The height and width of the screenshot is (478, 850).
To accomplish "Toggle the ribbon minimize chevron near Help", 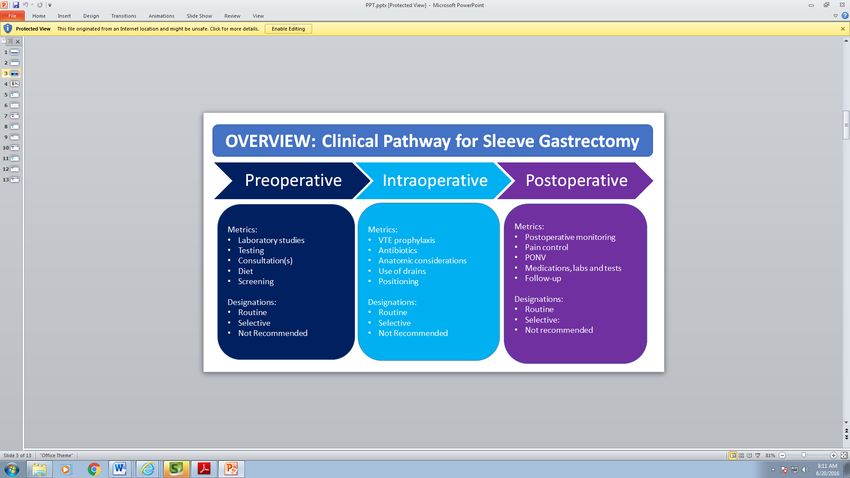I will coord(835,16).
